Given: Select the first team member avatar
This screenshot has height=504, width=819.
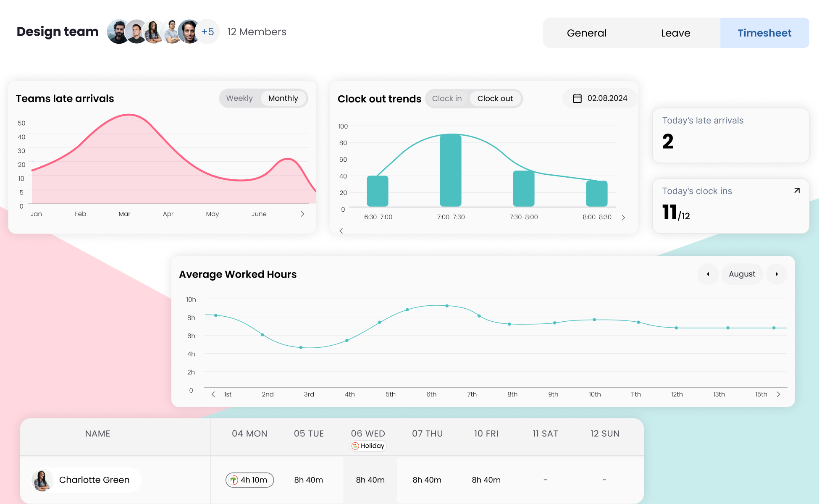Looking at the screenshot, I should [x=118, y=31].
